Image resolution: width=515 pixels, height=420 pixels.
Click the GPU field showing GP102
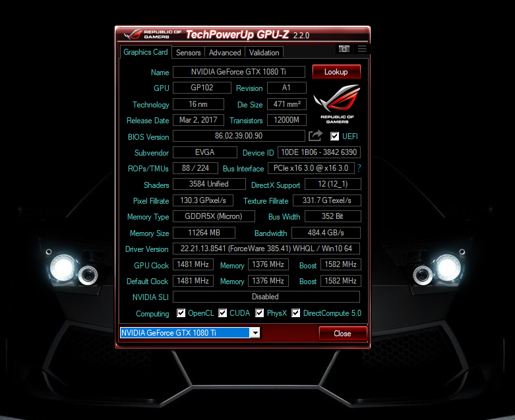(202, 88)
